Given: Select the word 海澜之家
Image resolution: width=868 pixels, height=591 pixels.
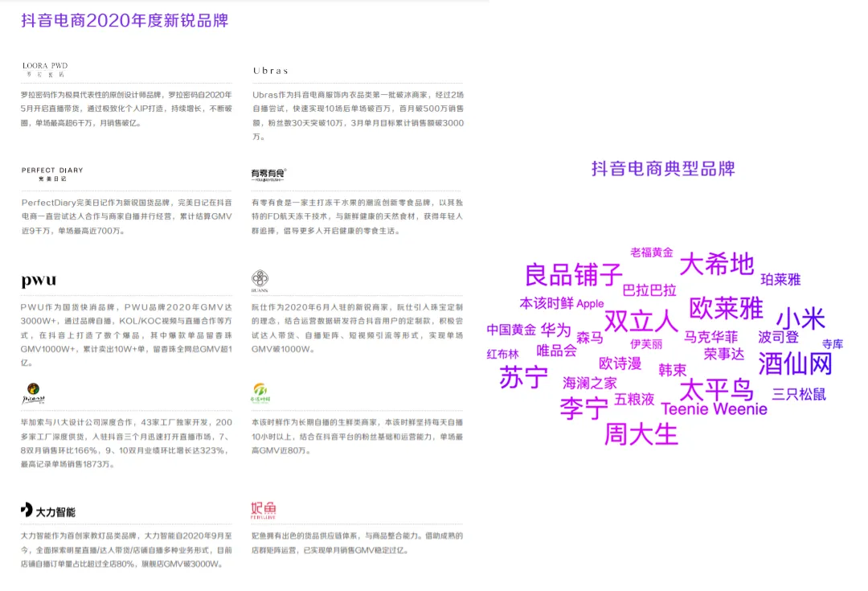Looking at the screenshot, I should click(x=590, y=384).
